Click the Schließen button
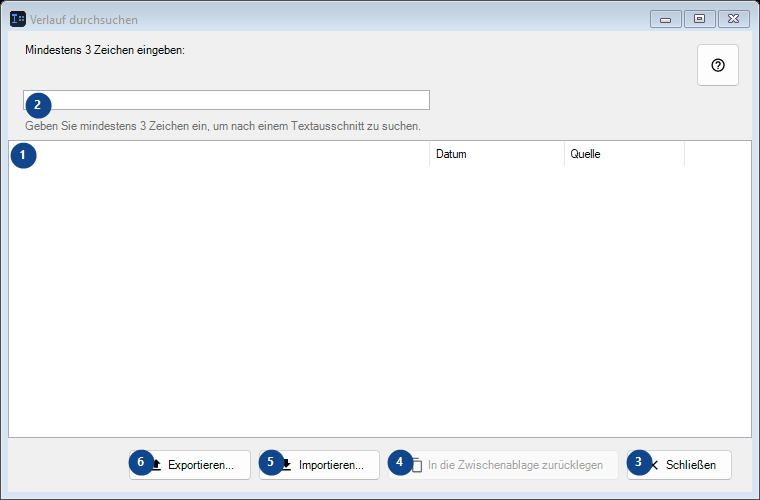 coord(679,465)
